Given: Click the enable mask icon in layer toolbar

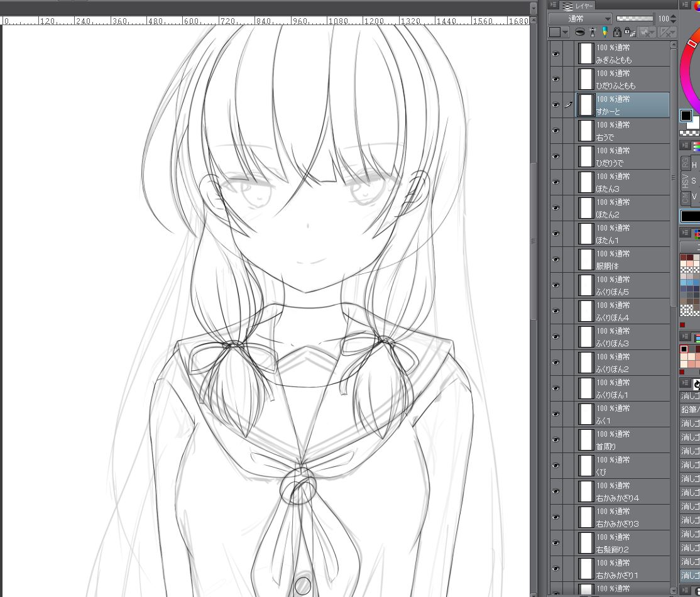Looking at the screenshot, I should coord(646,32).
